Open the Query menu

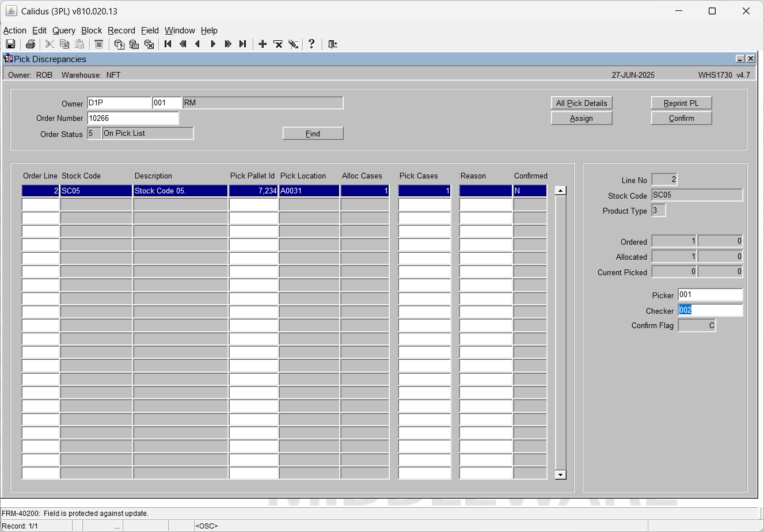click(64, 31)
